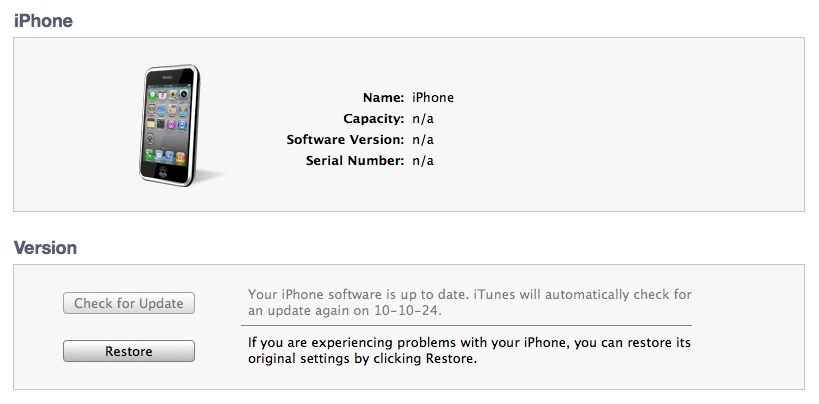Click the Software Version n/a value

tap(423, 140)
